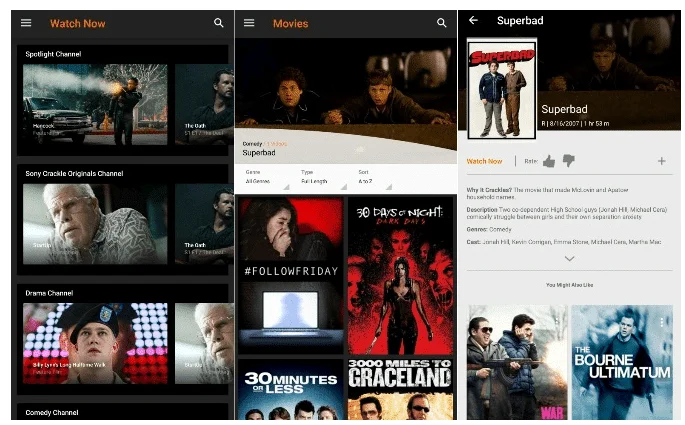The height and width of the screenshot is (425, 685).
Task: Select 30 Days of Night Dark Days poster
Action: 400,275
